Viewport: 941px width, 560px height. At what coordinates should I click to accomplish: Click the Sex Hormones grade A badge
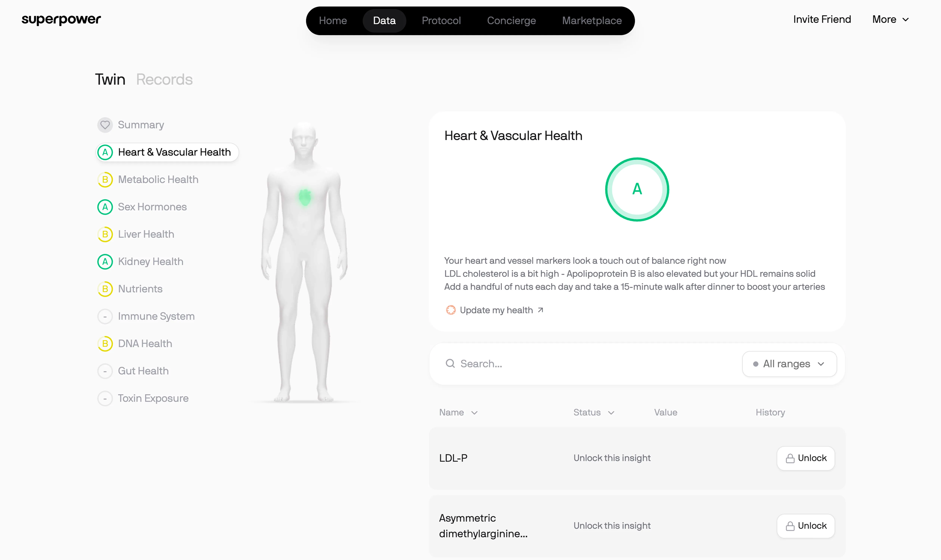tap(105, 207)
